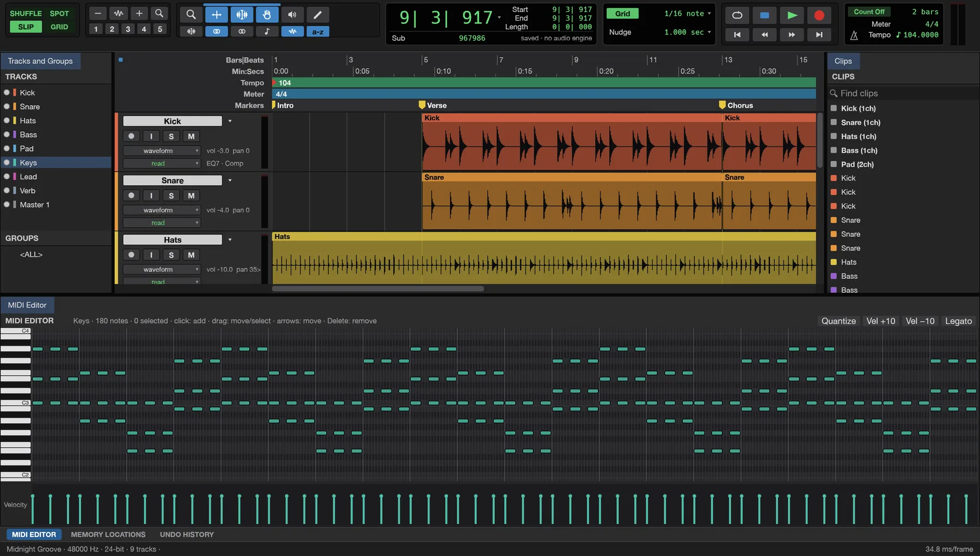Arm recording with the red Record button
The image size is (980, 556).
(x=819, y=15)
